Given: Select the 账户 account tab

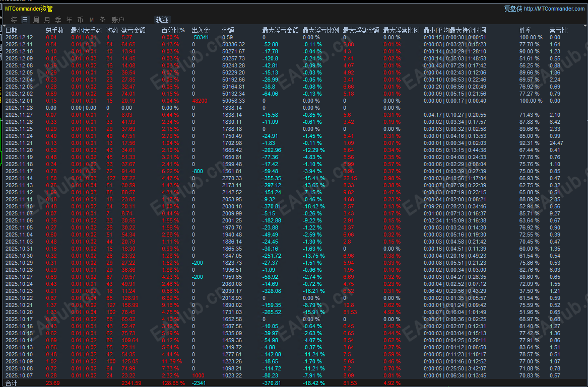Looking at the screenshot, I should pyautogui.click(x=118, y=20).
